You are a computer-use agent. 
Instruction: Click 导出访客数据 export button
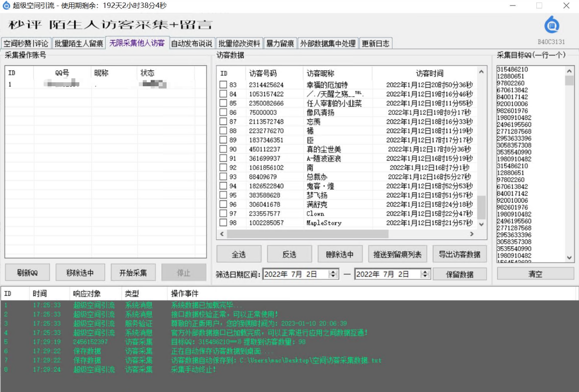pyautogui.click(x=460, y=254)
